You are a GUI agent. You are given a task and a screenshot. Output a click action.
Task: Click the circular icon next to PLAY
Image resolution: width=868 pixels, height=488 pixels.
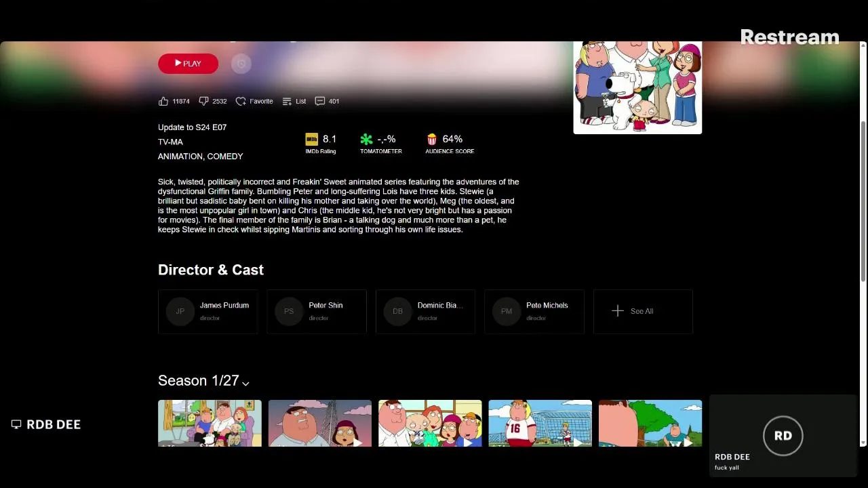click(241, 64)
